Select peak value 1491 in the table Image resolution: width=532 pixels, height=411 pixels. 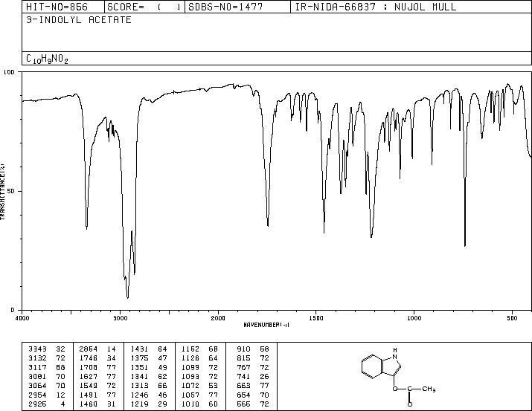[89, 395]
